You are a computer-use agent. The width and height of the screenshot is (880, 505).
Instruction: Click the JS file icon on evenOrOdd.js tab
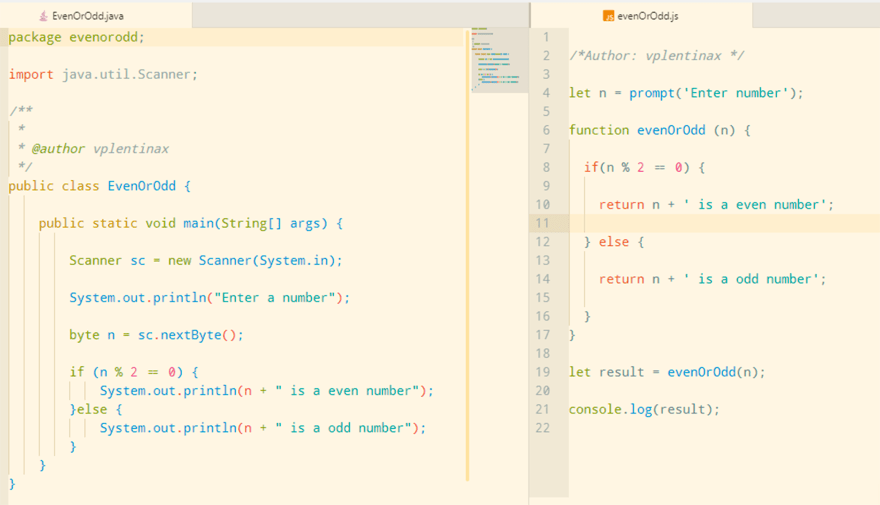click(x=608, y=16)
